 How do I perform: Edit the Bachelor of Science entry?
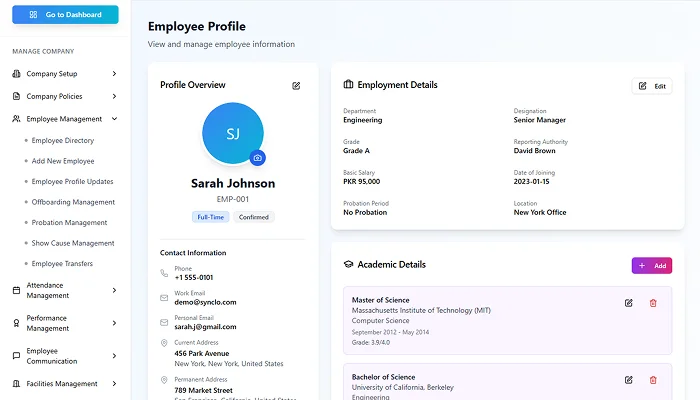(629, 380)
